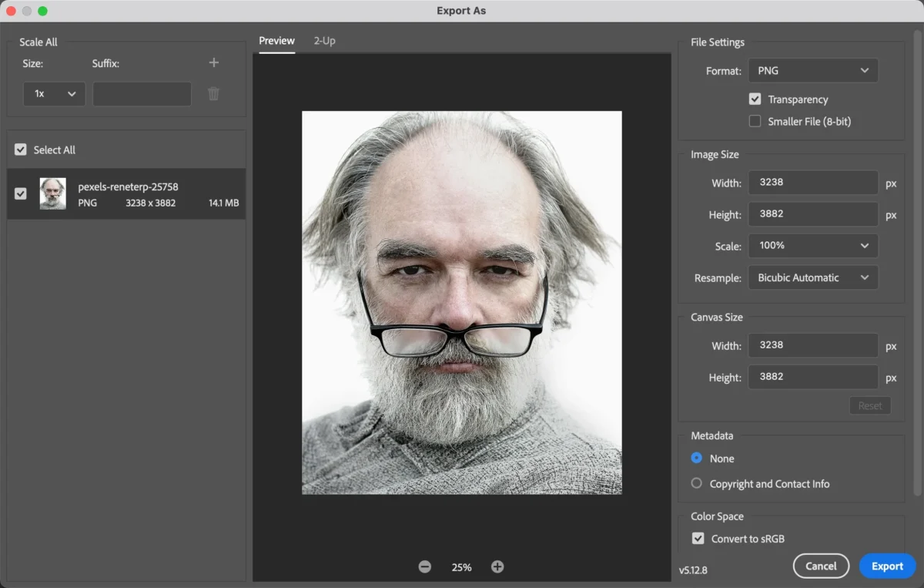The width and height of the screenshot is (924, 588).
Task: Click the plus icon to add export size
Action: point(214,63)
